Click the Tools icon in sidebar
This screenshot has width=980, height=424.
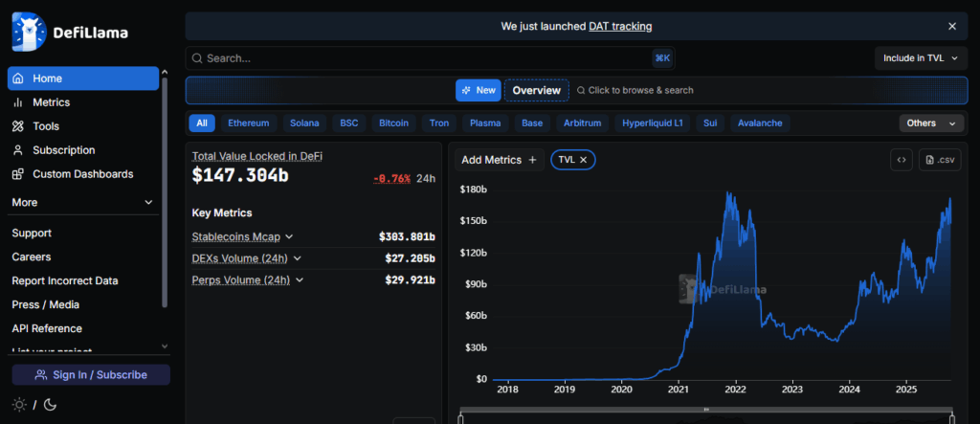[18, 126]
